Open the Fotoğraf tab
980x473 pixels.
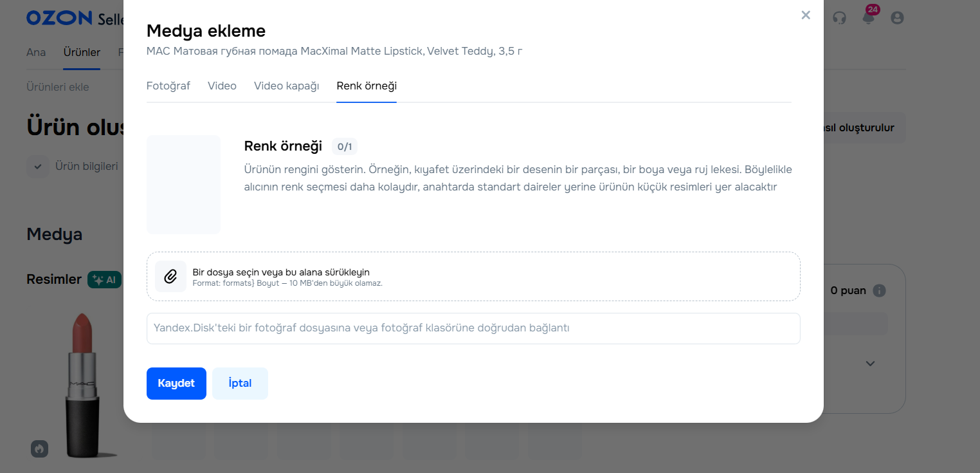tap(168, 86)
